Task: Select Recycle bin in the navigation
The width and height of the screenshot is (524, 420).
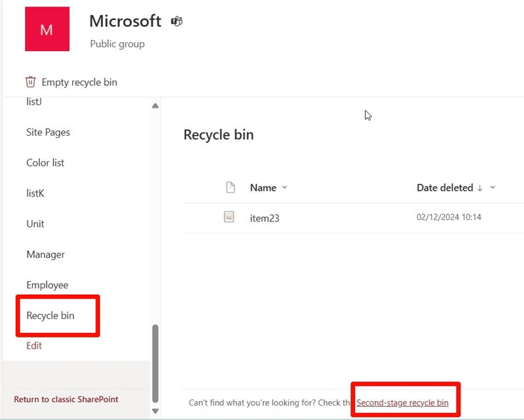Action: 50,316
